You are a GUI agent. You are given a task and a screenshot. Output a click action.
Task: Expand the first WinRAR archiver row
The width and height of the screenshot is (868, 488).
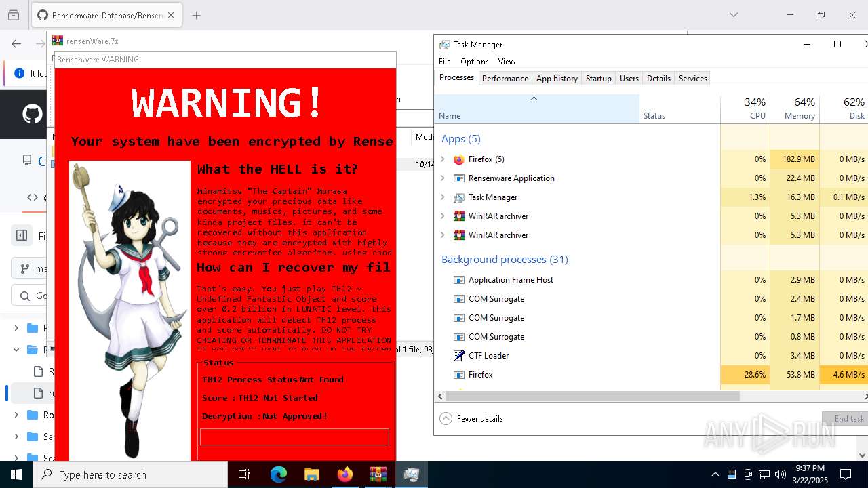(442, 216)
